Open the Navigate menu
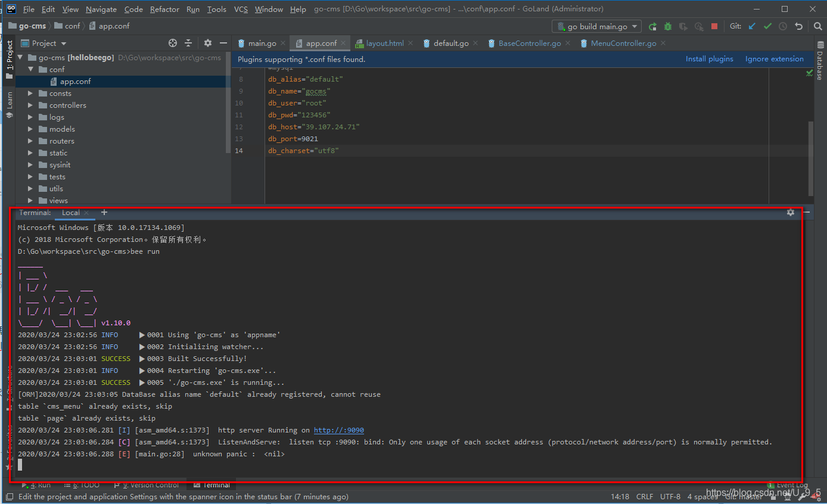This screenshot has width=827, height=504. pos(101,9)
